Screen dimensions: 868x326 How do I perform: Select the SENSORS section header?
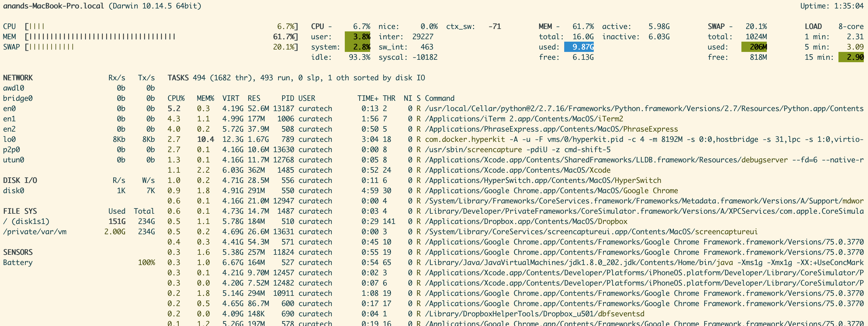(17, 252)
